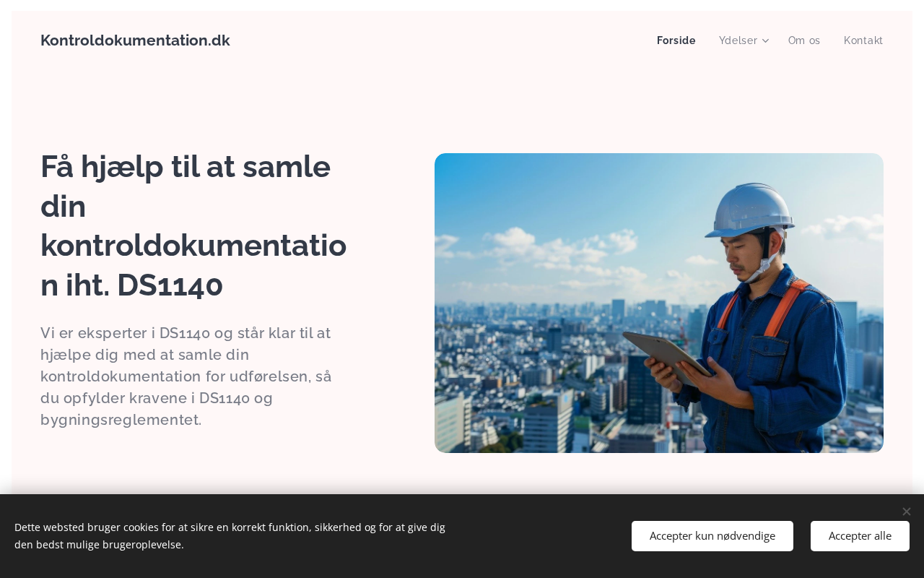The width and height of the screenshot is (924, 578).
Task: Click the heading line 'Få hjælp til at samle'
Action: (186, 166)
